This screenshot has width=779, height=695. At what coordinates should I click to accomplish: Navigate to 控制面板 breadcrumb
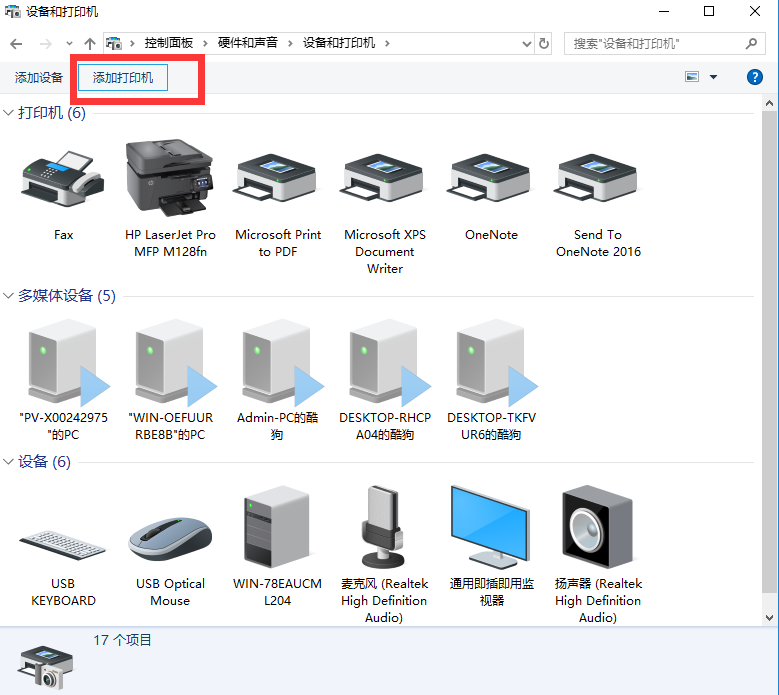click(169, 43)
